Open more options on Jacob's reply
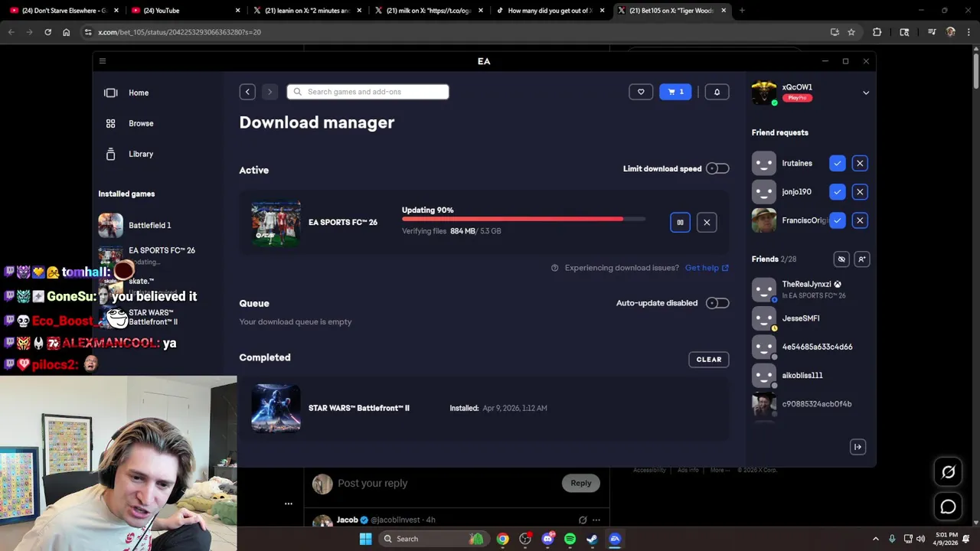Viewport: 980px width, 551px height. (596, 520)
